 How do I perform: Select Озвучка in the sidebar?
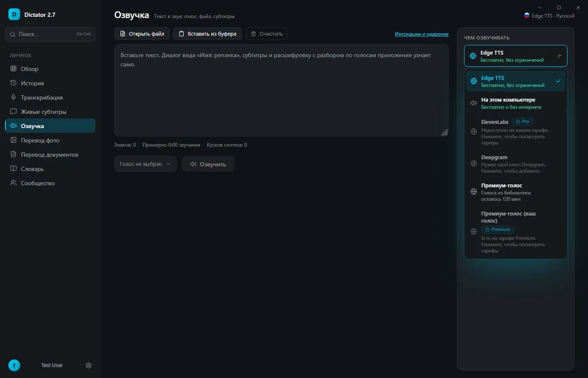point(50,126)
